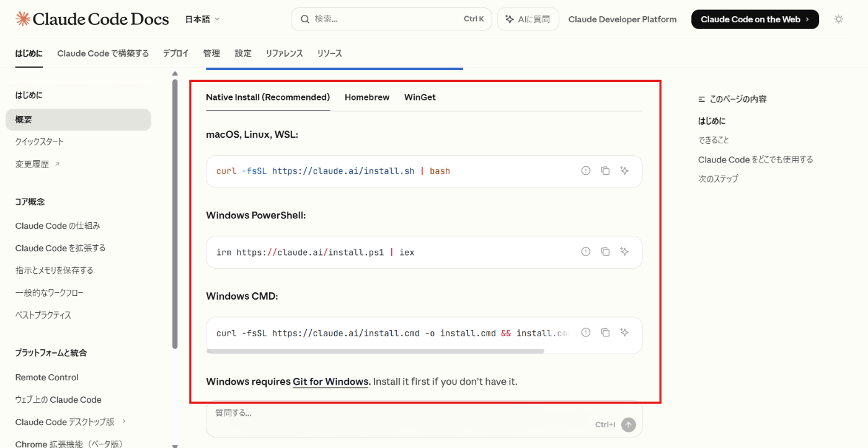Click the curl install.sh bash code text
Screen dimensions: 868x448
tap(333, 171)
